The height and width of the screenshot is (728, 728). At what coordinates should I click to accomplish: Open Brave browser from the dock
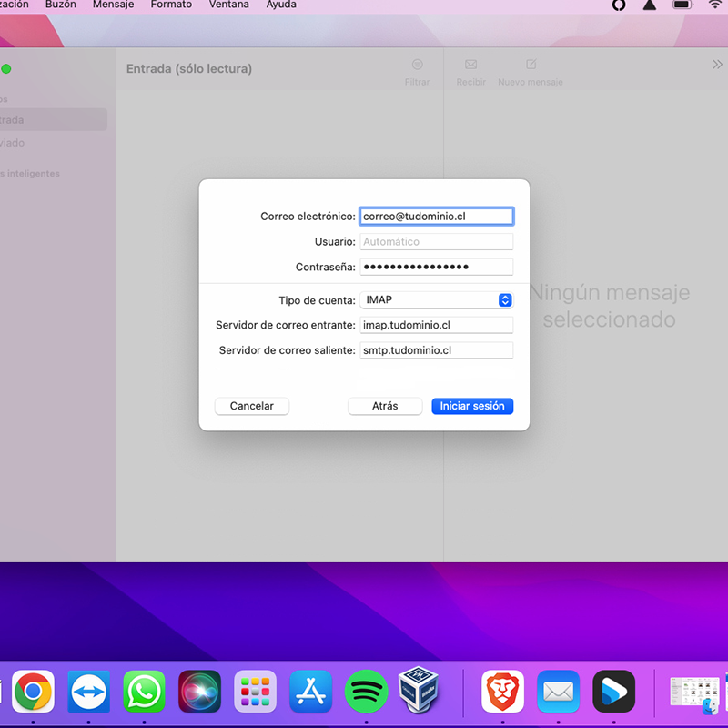tap(502, 693)
